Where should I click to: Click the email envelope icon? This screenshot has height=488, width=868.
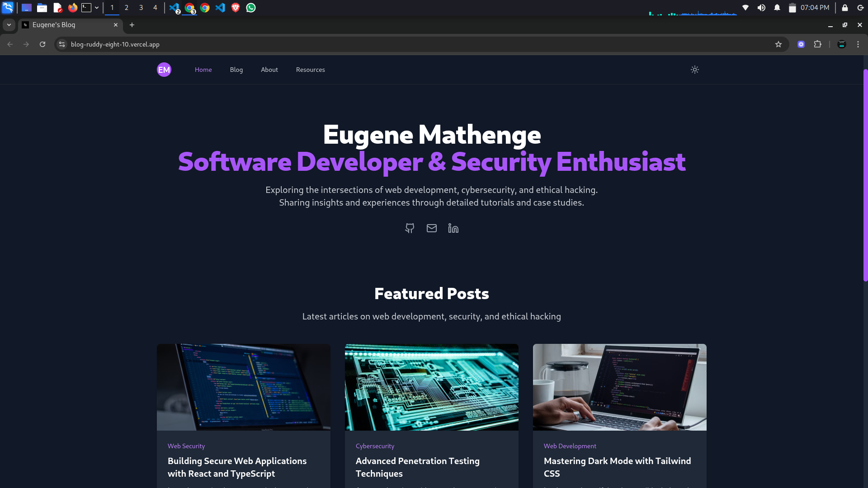tap(432, 228)
